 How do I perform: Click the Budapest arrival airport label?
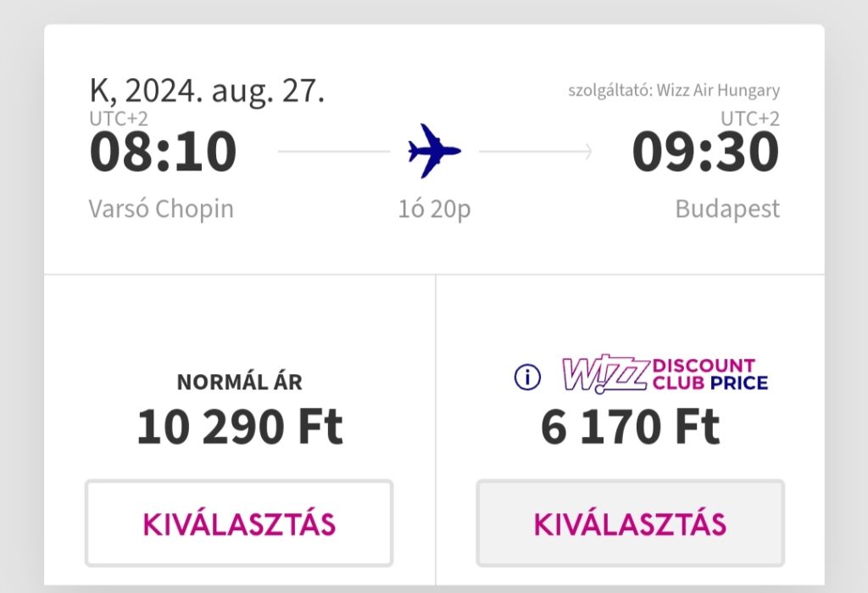(x=727, y=209)
